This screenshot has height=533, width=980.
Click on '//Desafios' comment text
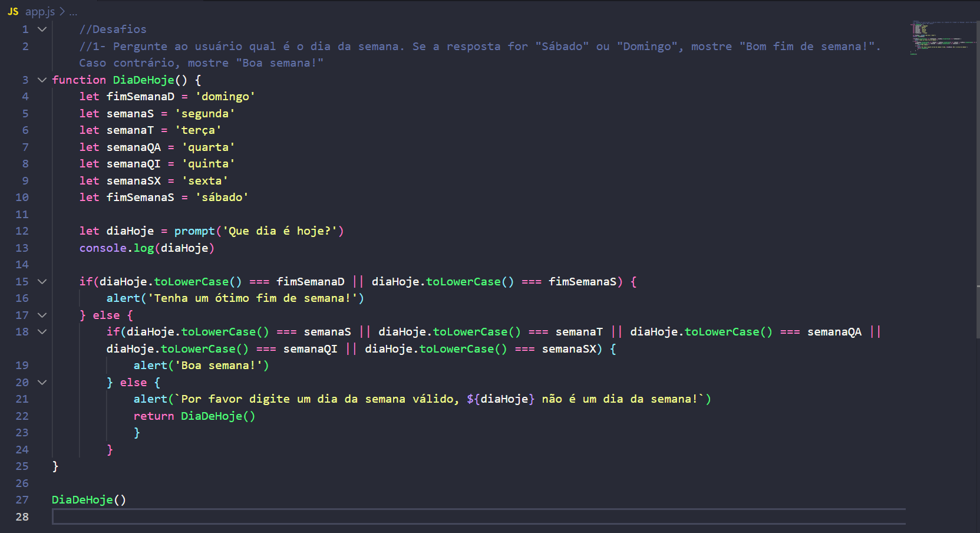[x=113, y=29]
